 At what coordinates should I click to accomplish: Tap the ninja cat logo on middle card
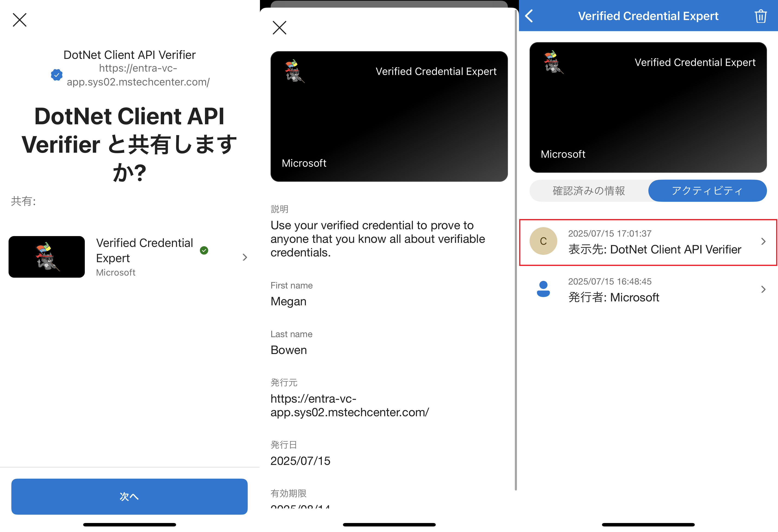[x=294, y=71]
